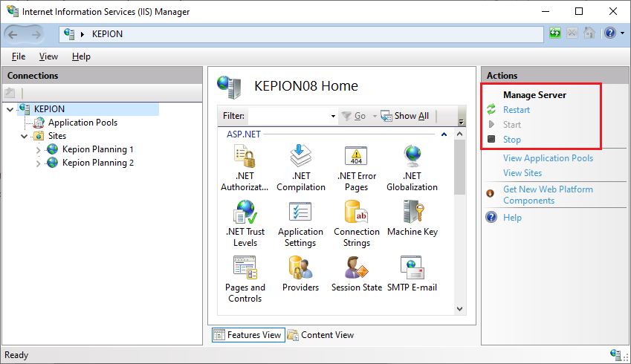Click the Back navigation arrow
The width and height of the screenshot is (631, 364).
point(13,35)
